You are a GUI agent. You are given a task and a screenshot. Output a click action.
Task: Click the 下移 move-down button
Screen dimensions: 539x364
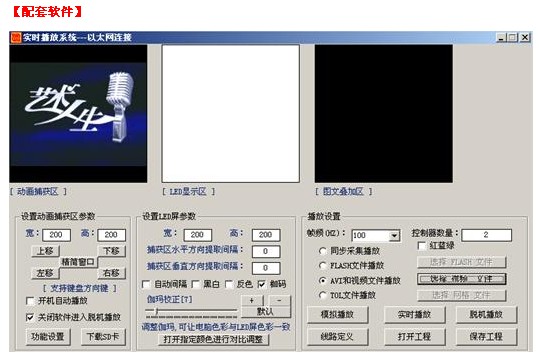tap(111, 251)
